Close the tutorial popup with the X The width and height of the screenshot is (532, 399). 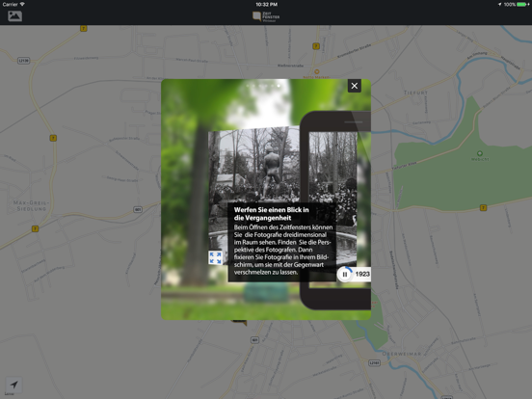pos(355,86)
